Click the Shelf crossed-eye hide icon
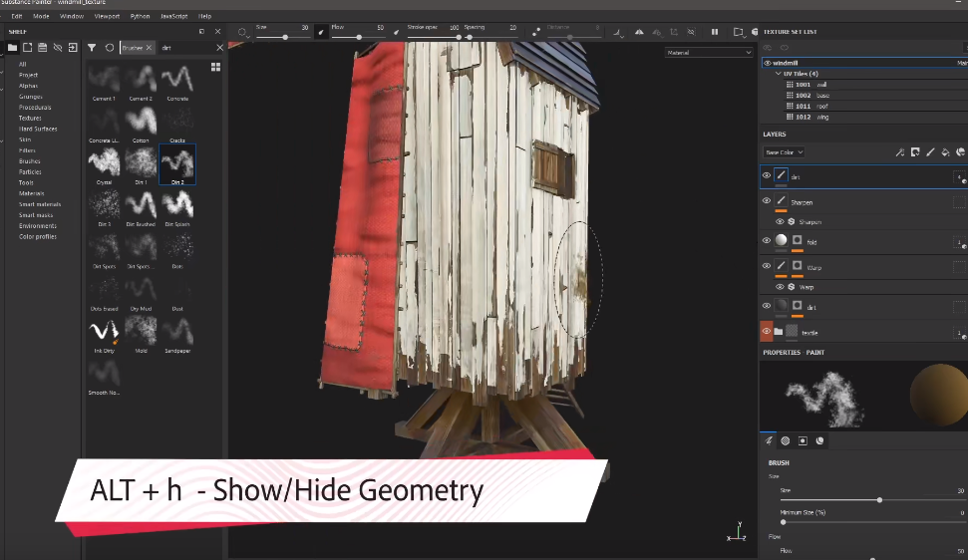968x560 pixels. pos(58,48)
